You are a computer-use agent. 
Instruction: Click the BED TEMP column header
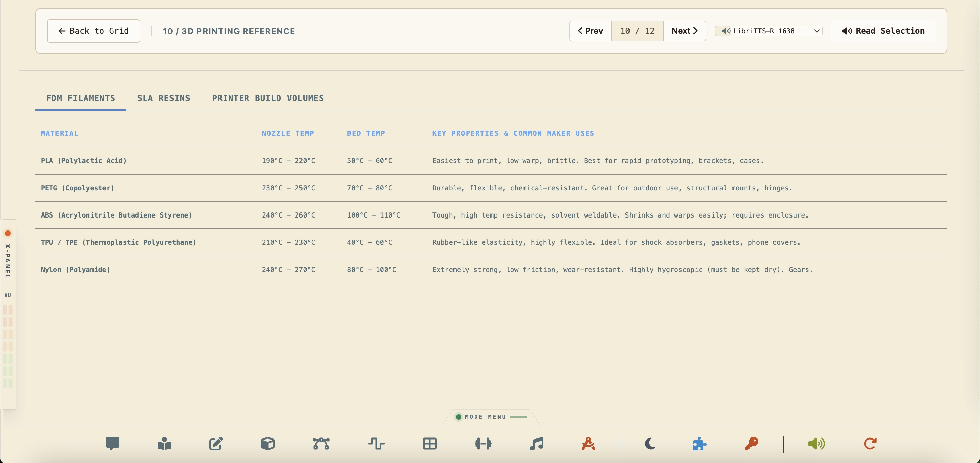tap(366, 133)
